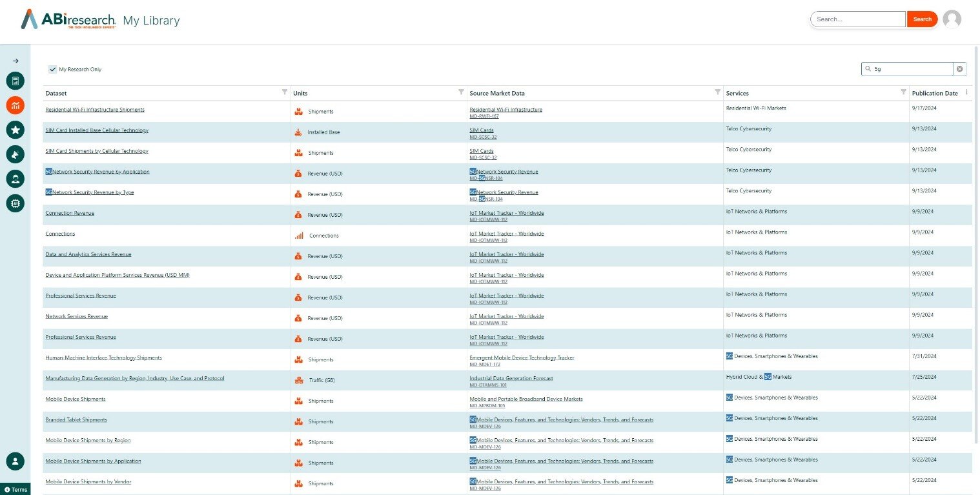Click the AI chip sidebar icon
The image size is (980, 495).
[x=15, y=203]
